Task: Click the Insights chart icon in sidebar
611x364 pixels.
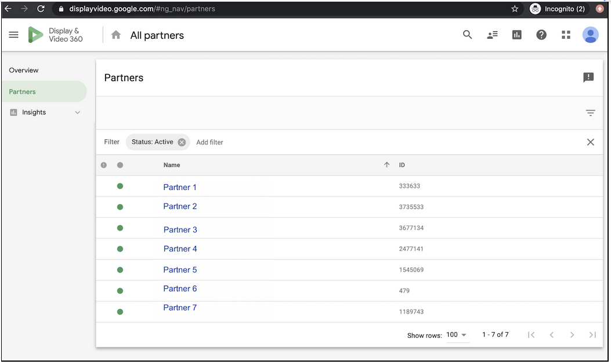Action: 14,112
